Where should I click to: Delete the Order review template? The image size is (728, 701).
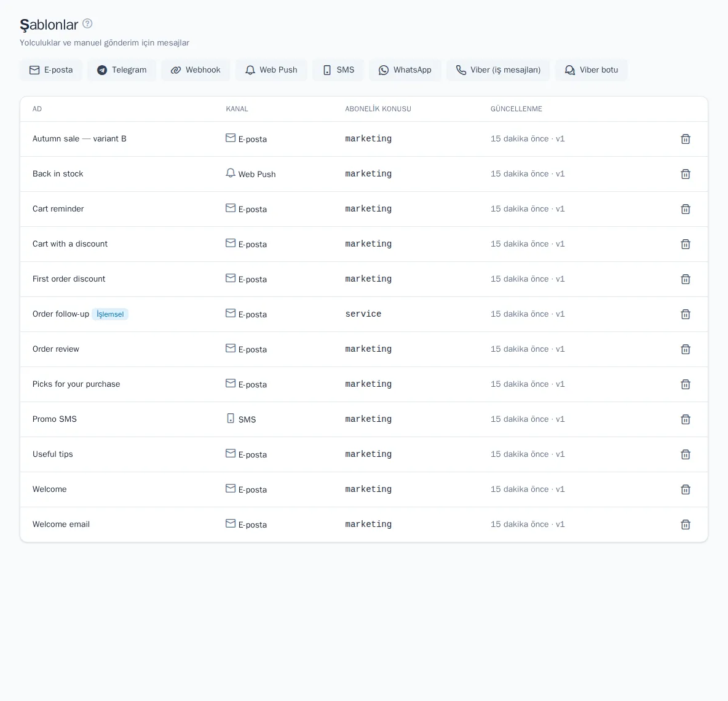686,349
